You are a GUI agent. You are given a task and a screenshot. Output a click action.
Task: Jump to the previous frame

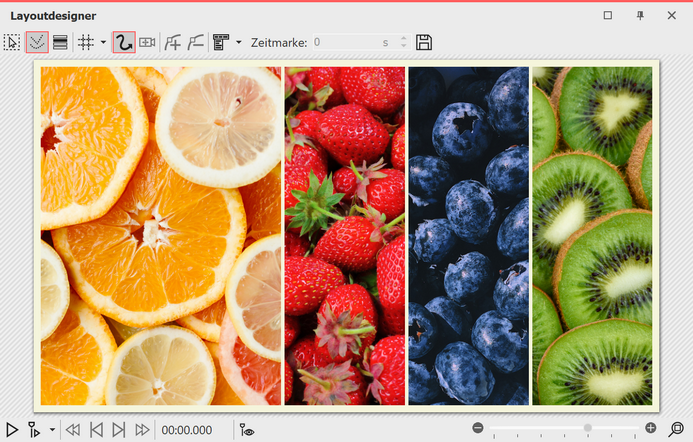[96, 430]
